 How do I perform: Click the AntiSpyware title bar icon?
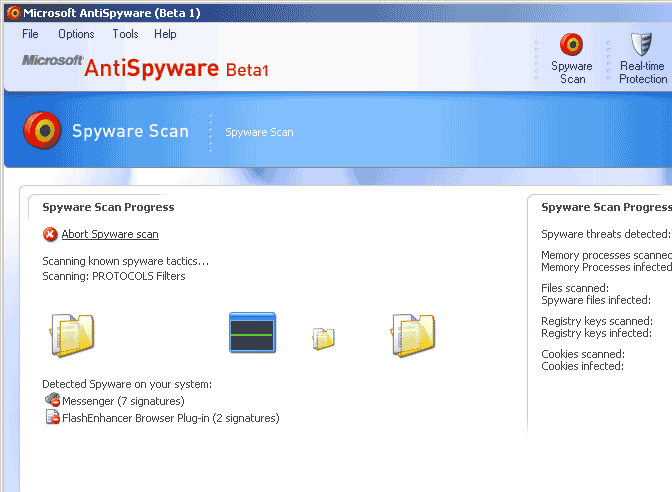click(x=14, y=13)
